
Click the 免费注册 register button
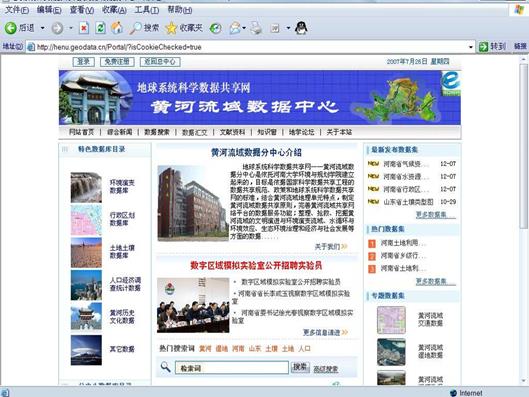117,62
